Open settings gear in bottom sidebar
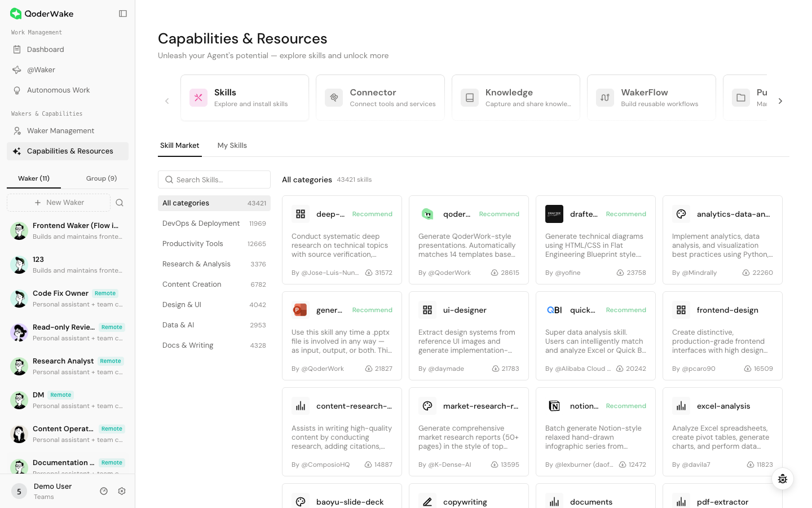This screenshot has height=508, width=812. (122, 491)
